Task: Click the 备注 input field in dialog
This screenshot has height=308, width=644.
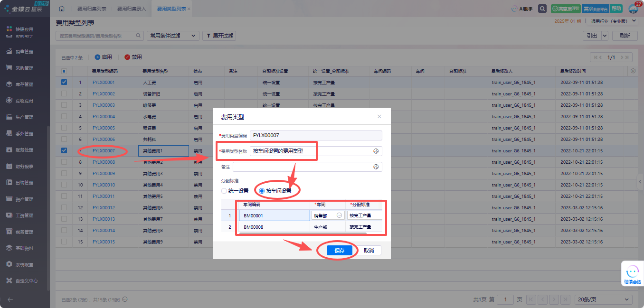Action: click(x=302, y=167)
